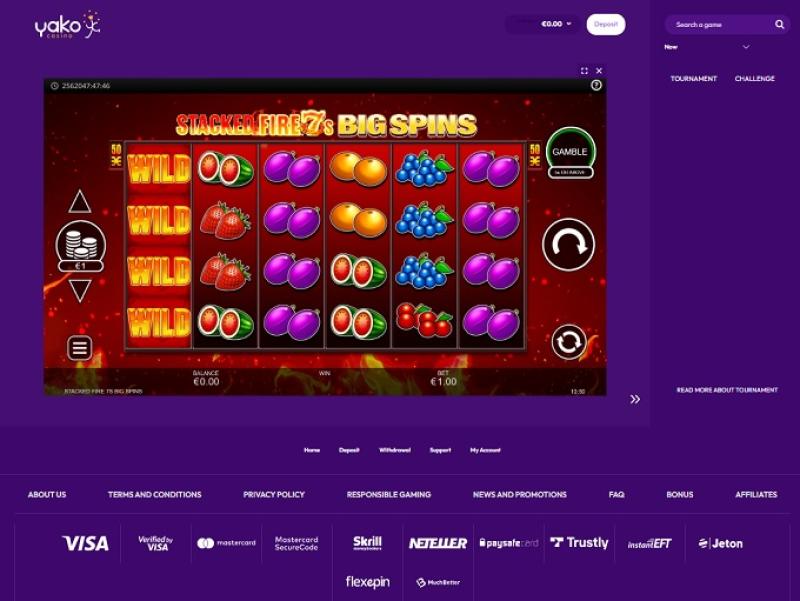The width and height of the screenshot is (800, 601).
Task: Switch to the Challenge tab
Action: (x=755, y=79)
